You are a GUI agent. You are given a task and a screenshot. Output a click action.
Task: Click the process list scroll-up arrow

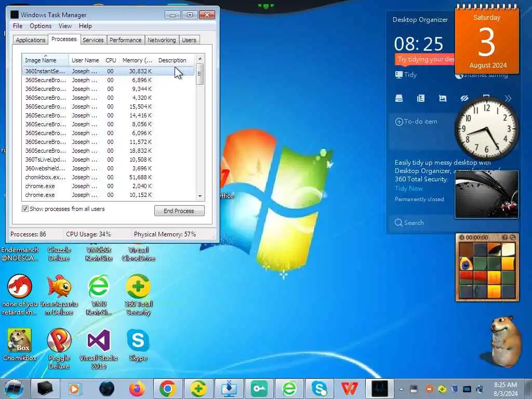(200, 59)
